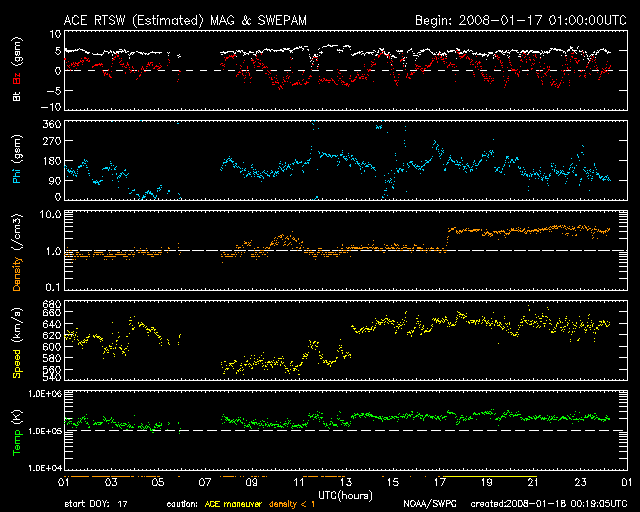Image resolution: width=640 pixels, height=512 pixels.
Task: Select the orange Density axis label
Action: click(x=16, y=260)
